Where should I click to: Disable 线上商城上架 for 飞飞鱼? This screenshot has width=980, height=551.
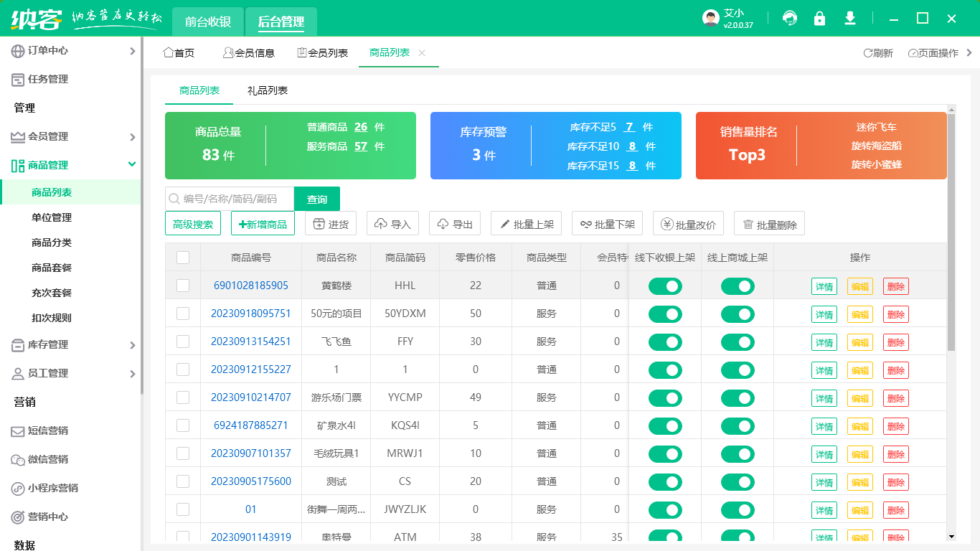point(738,342)
